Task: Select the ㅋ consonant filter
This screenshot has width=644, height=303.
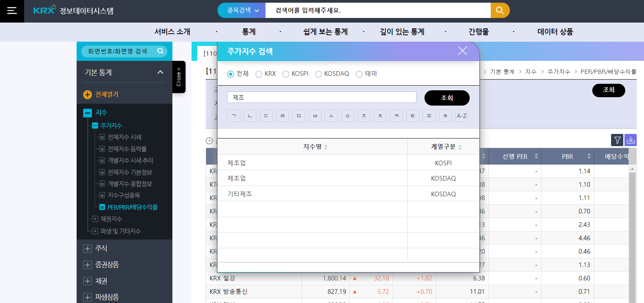Action: point(397,116)
